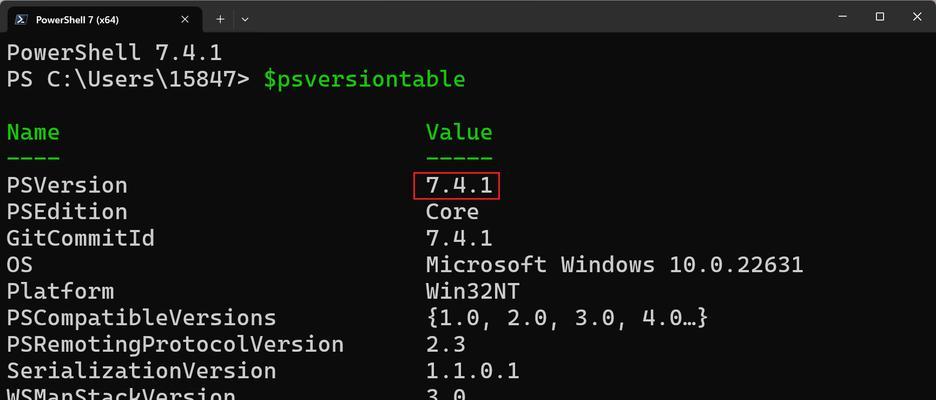This screenshot has height=400, width=936.
Task: Click the PSEdition value Core
Action: pyautogui.click(x=452, y=212)
